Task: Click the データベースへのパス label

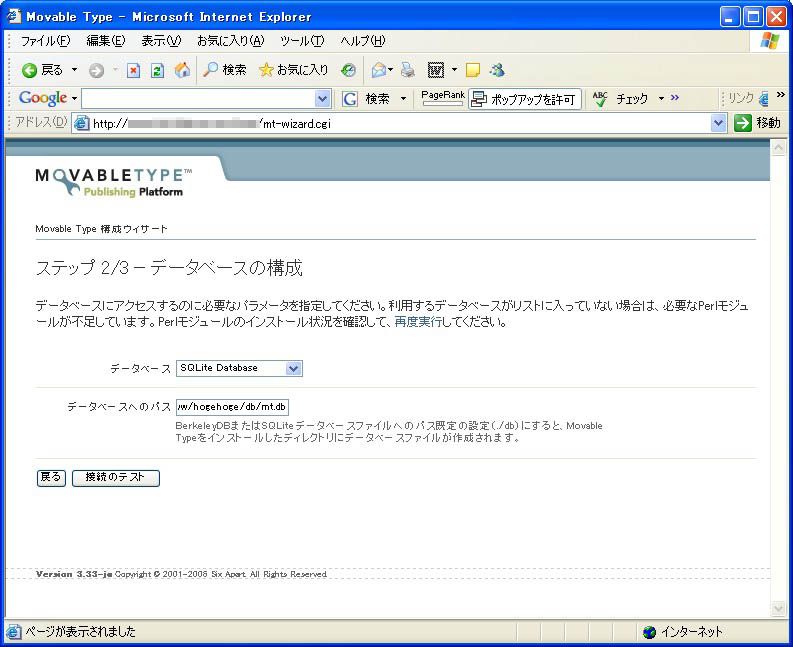Action: 119,407
